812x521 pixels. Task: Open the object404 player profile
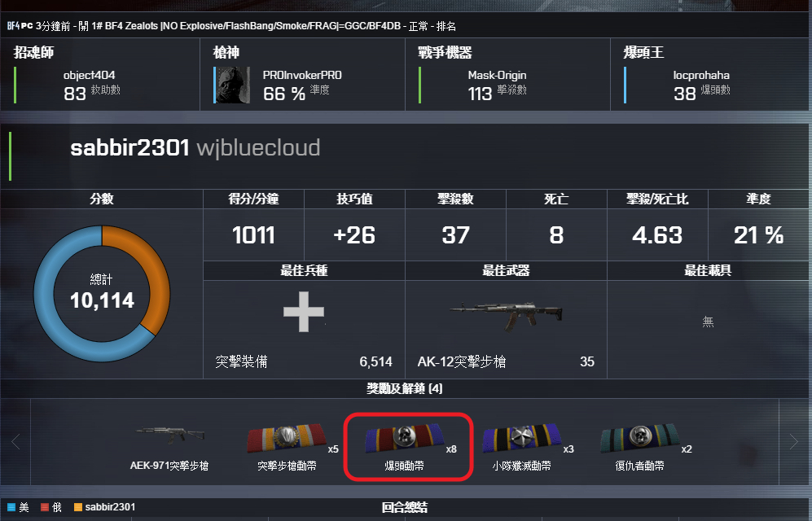pyautogui.click(x=89, y=75)
